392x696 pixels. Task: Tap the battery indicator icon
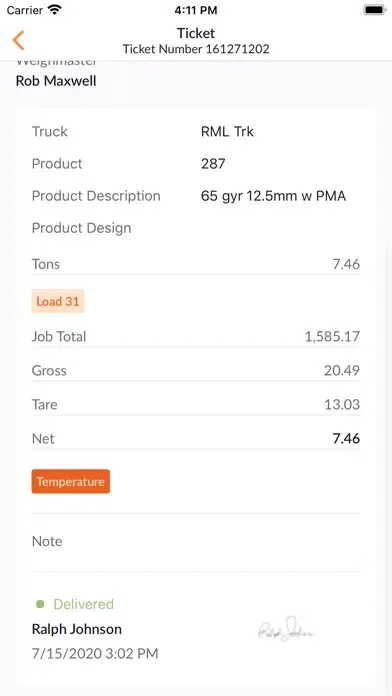[375, 10]
